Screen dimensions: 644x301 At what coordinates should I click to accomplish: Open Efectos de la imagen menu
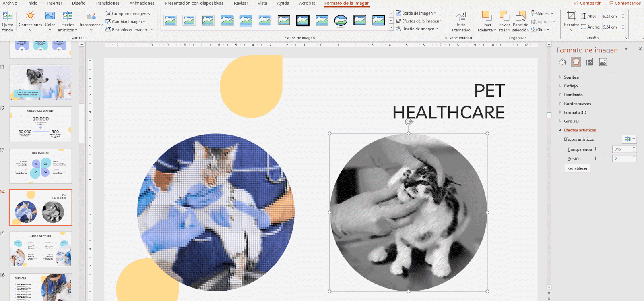tap(419, 21)
